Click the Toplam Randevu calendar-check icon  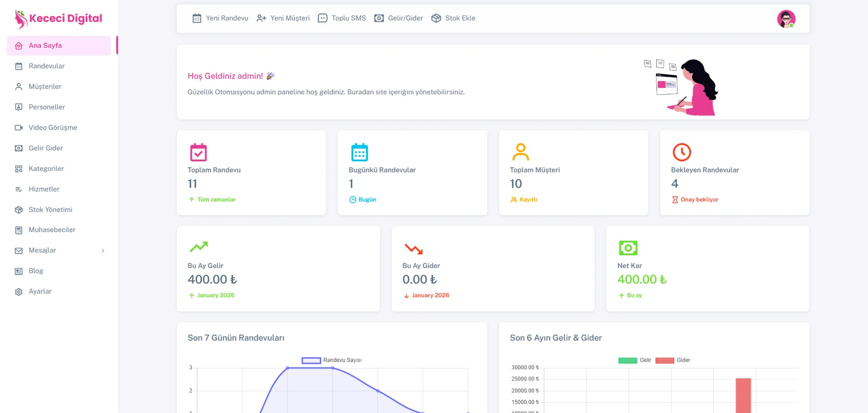click(199, 152)
